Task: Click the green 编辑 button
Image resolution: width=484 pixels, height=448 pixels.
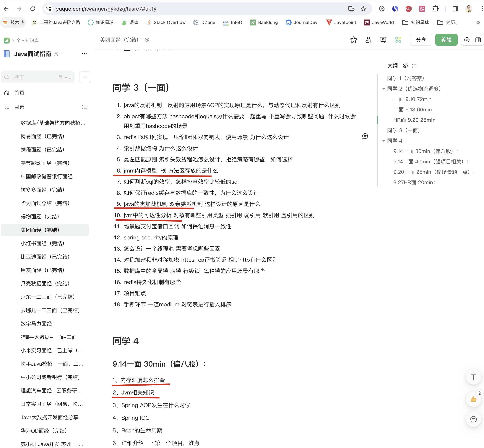Action: point(446,40)
